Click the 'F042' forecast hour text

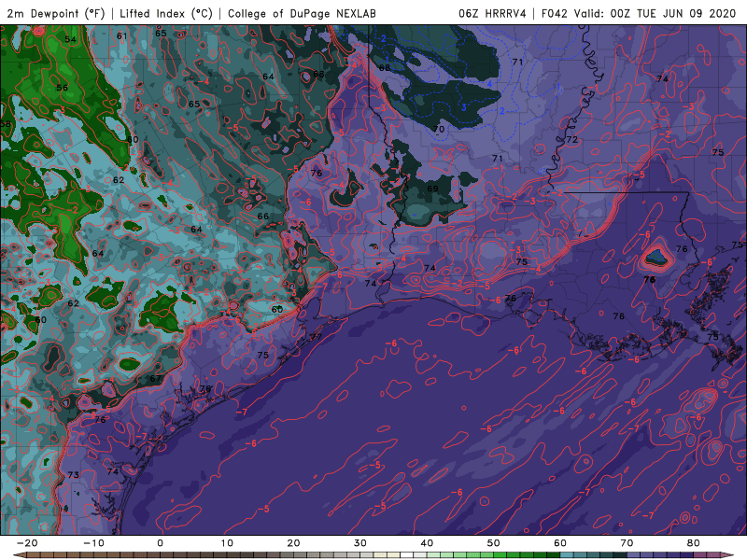coord(555,13)
